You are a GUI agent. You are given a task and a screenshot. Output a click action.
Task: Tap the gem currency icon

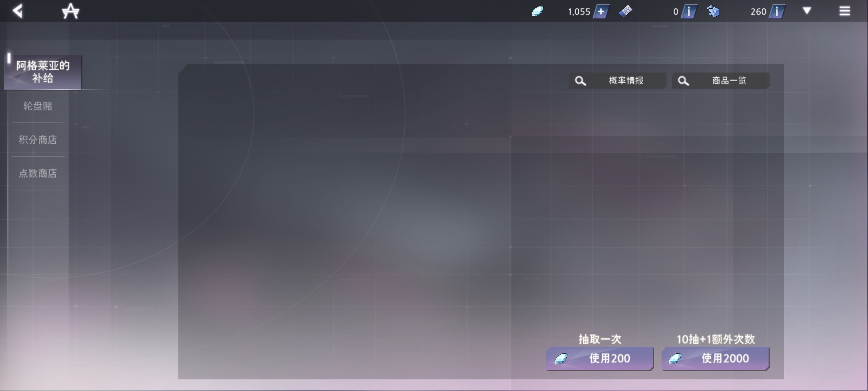click(x=537, y=11)
